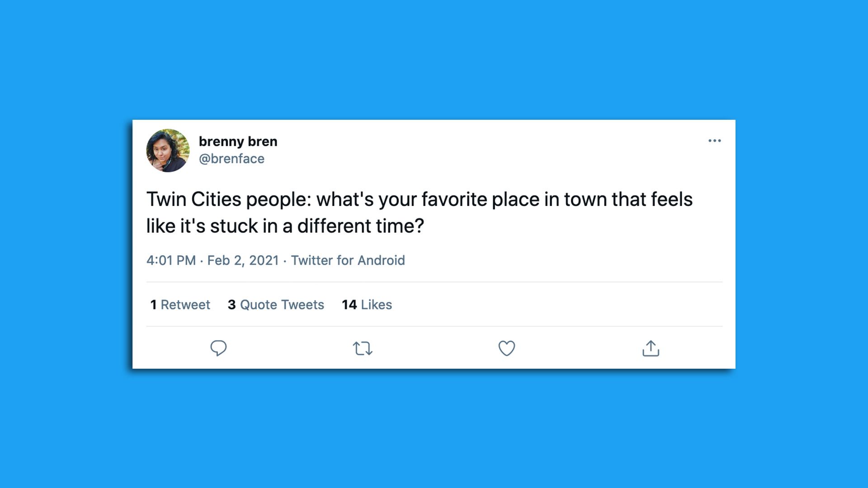This screenshot has height=488, width=868.
Task: Share the tweet via the arrow icon
Action: pyautogui.click(x=651, y=348)
